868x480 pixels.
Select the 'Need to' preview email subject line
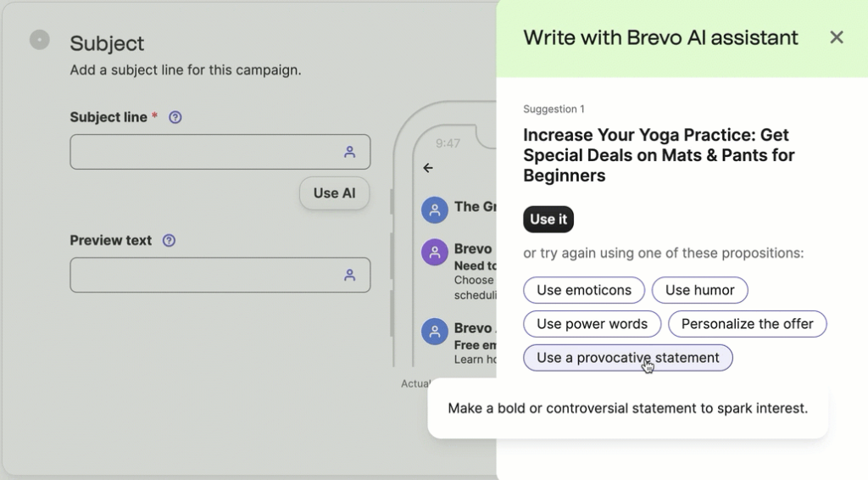(475, 265)
